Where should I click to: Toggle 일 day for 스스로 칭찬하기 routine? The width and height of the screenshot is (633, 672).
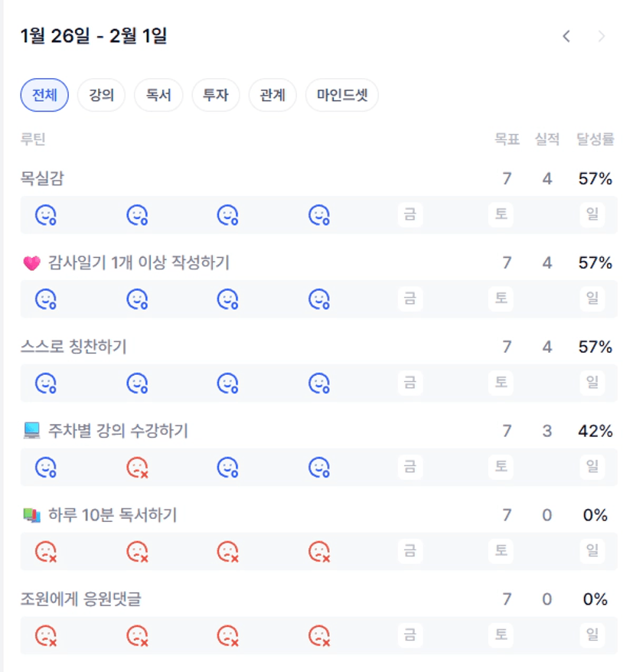(592, 383)
